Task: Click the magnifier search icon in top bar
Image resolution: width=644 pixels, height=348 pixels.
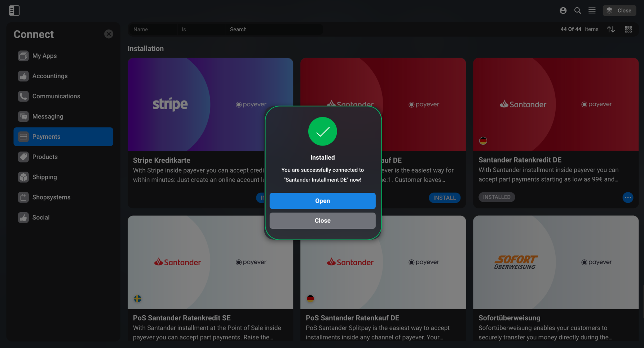Action: pos(577,10)
